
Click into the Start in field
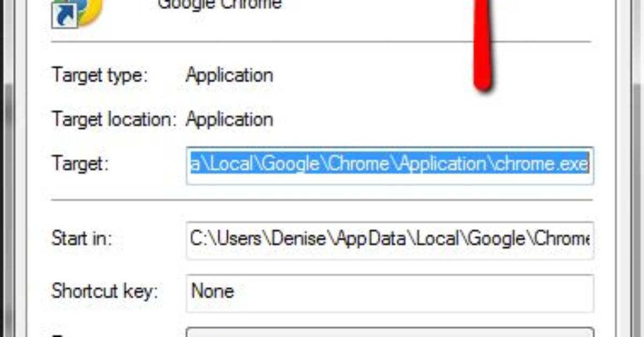tap(390, 240)
